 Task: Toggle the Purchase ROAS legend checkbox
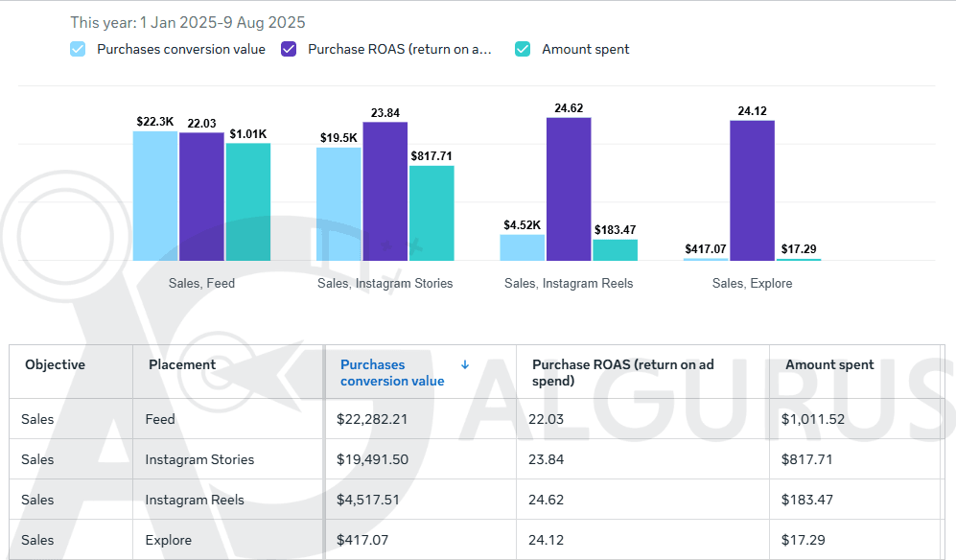[289, 49]
